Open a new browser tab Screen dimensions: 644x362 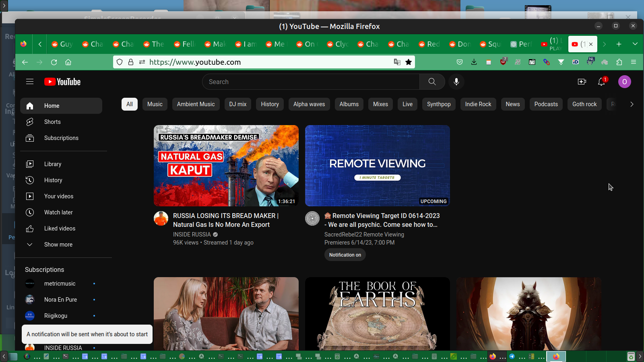[x=619, y=44]
